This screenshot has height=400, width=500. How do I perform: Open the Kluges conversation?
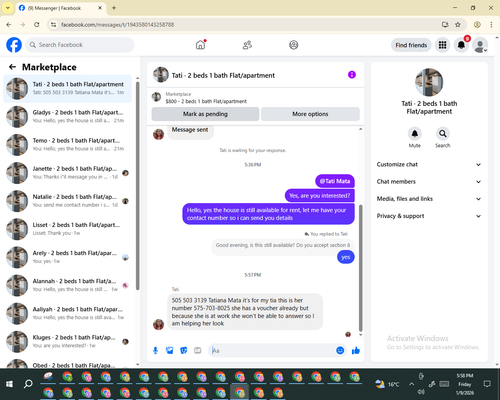(67, 341)
